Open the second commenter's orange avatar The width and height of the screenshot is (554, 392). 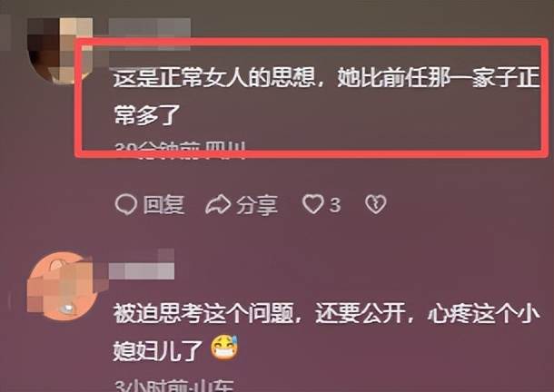[63, 285]
